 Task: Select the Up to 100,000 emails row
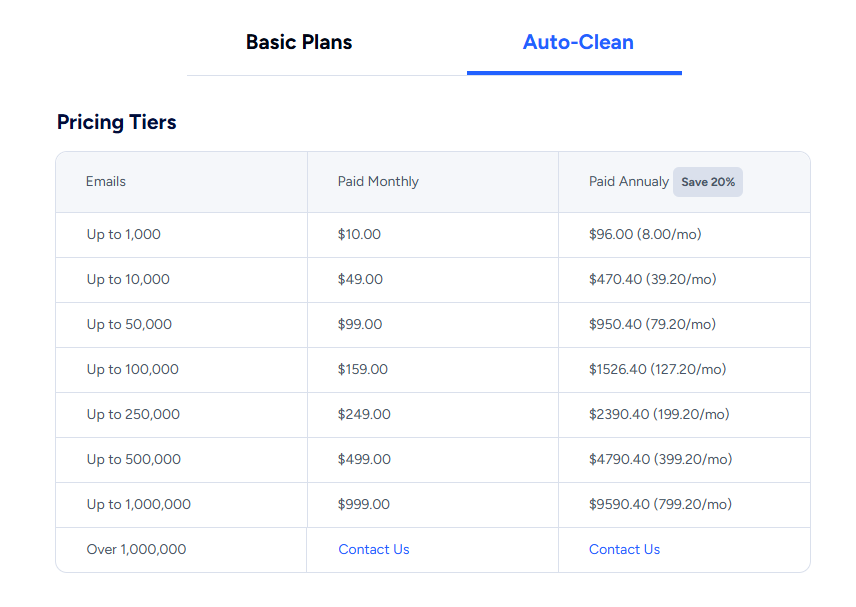tap(432, 370)
